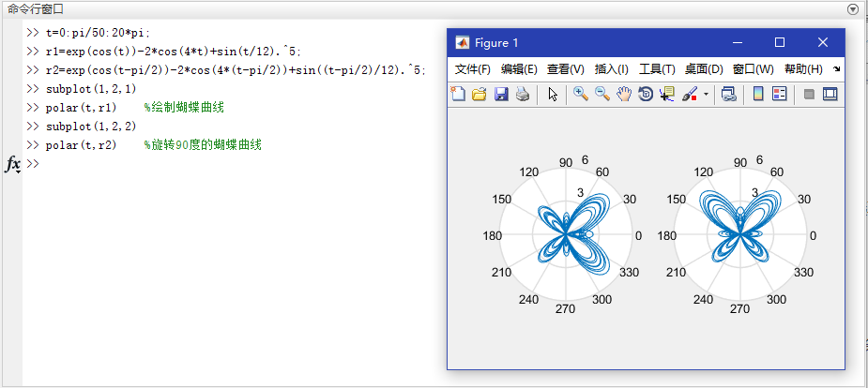Viewport: 868px width, 388px height.
Task: Select the Rotate 3D tool
Action: tap(646, 94)
